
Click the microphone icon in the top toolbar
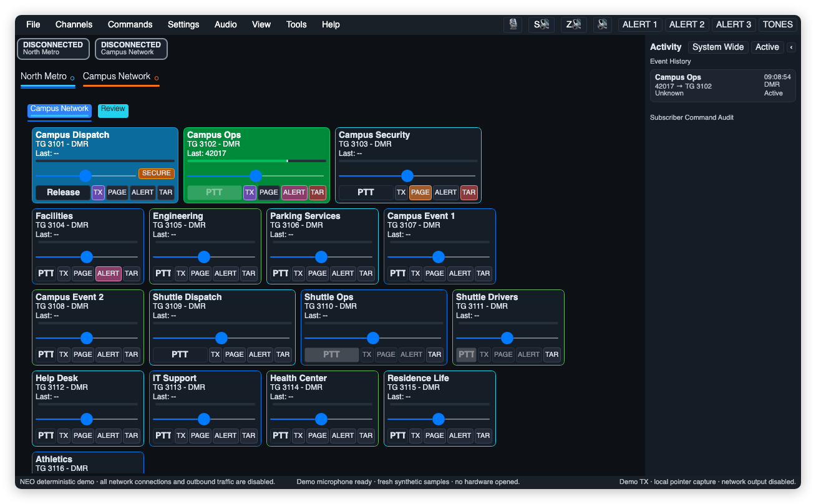tap(513, 25)
